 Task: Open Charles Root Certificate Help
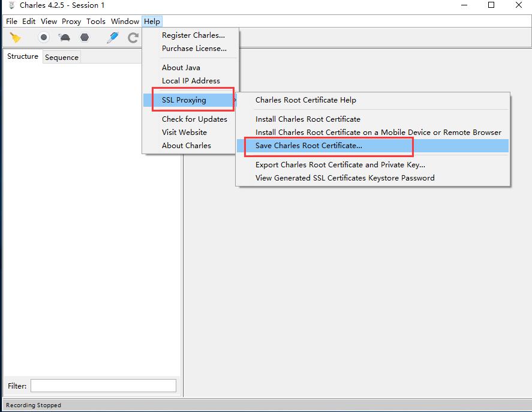372,100
